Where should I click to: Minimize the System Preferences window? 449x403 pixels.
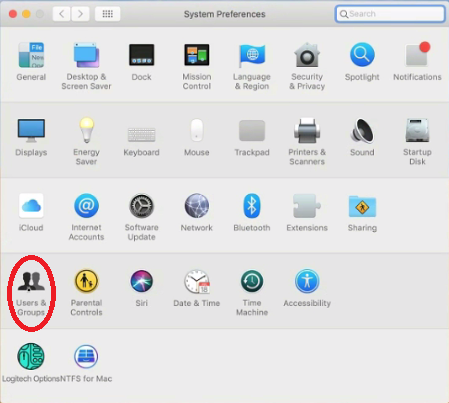[26, 14]
